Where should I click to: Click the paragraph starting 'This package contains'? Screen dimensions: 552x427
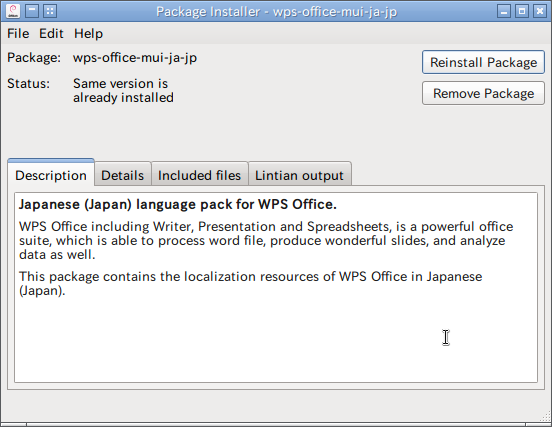[250, 283]
